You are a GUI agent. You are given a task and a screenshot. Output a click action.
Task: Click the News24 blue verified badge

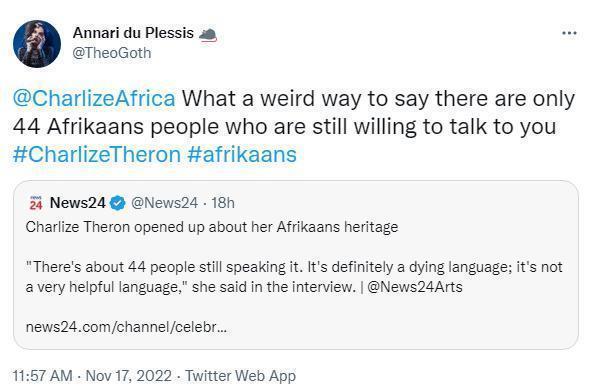pyautogui.click(x=117, y=203)
